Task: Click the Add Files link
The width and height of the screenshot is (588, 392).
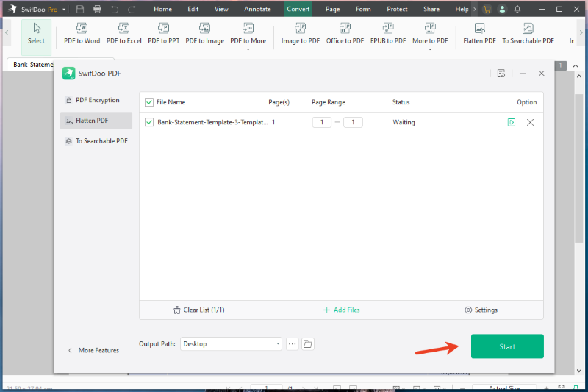Action: click(x=341, y=310)
